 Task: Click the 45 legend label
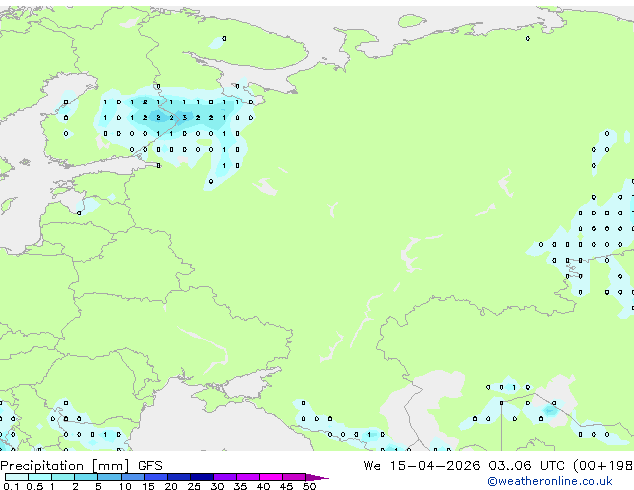point(286,486)
